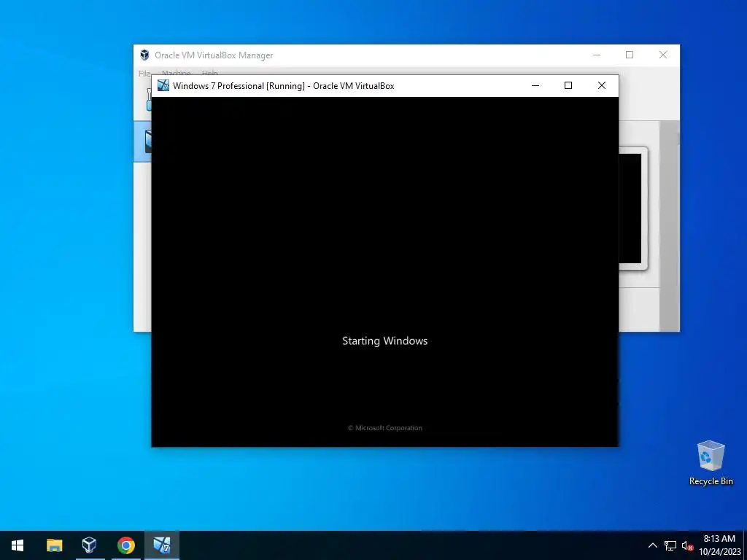Click the Windows 7 VM window icon

click(163, 86)
